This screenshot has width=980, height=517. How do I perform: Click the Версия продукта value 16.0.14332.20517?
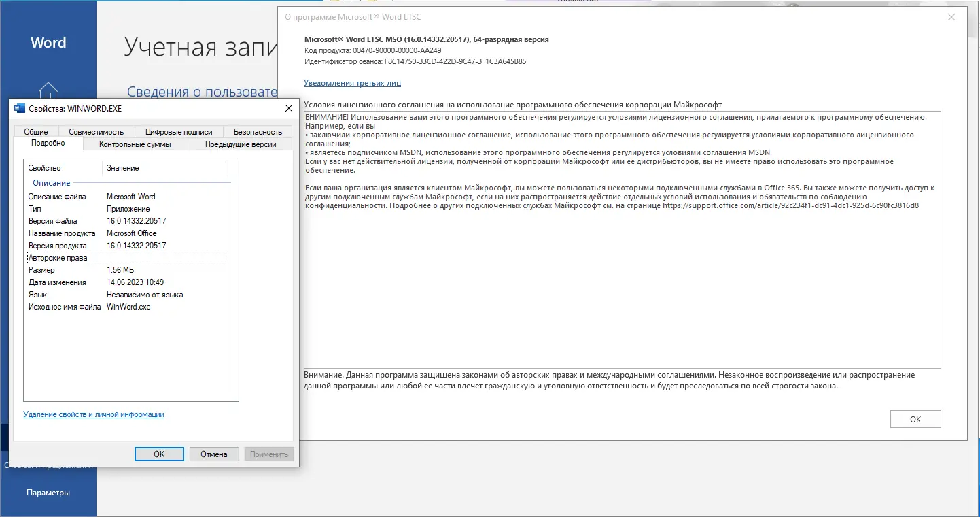click(137, 246)
